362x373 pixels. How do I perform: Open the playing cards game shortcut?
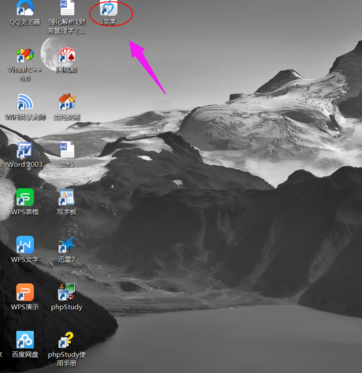click(x=67, y=55)
